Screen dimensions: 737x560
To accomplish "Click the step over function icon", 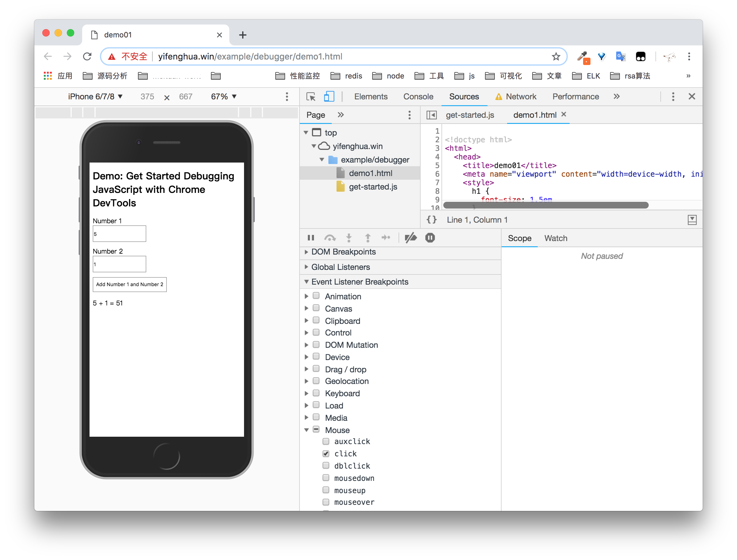I will (330, 238).
